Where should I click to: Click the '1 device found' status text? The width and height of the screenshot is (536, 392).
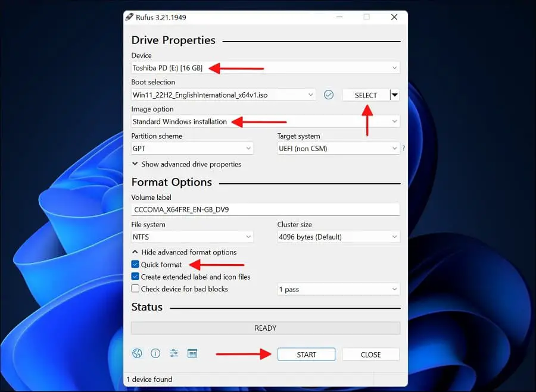tap(149, 379)
